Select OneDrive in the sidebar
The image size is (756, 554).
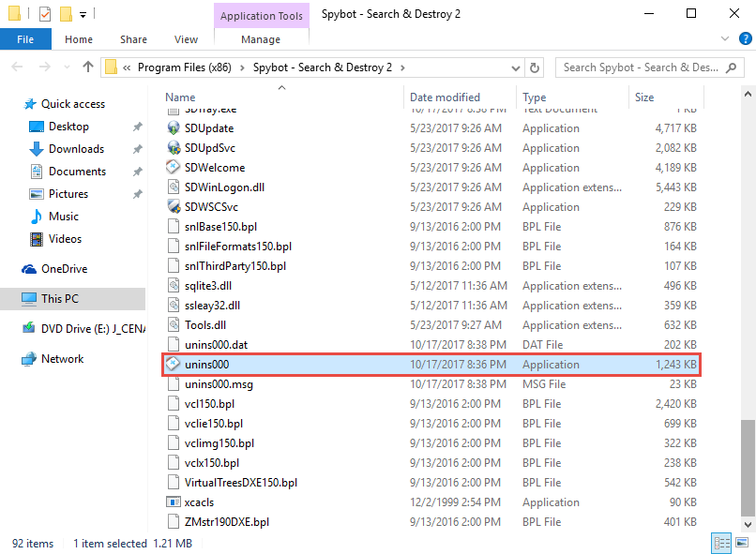tap(64, 269)
